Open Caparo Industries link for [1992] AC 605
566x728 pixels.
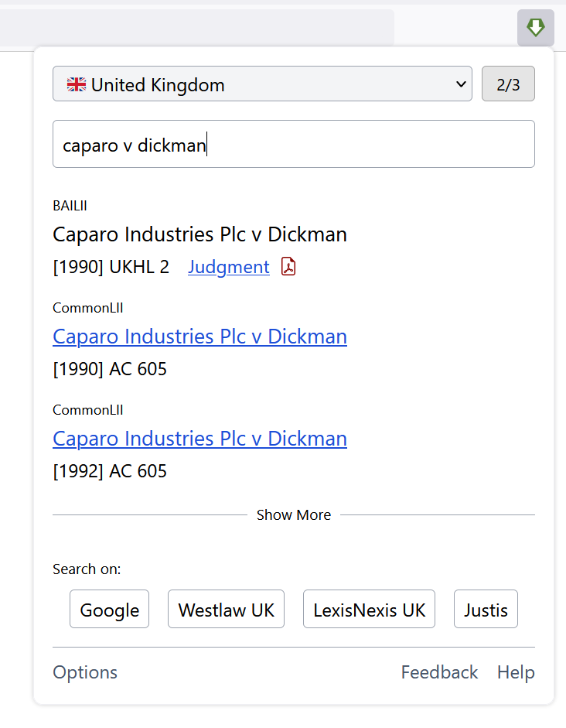pos(200,439)
